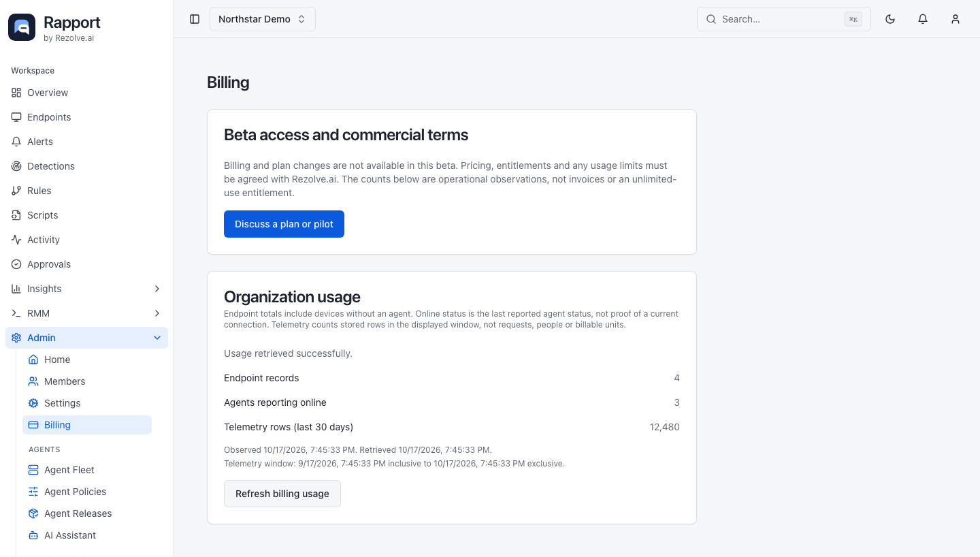Click the AI Assistant robot icon

(33, 535)
